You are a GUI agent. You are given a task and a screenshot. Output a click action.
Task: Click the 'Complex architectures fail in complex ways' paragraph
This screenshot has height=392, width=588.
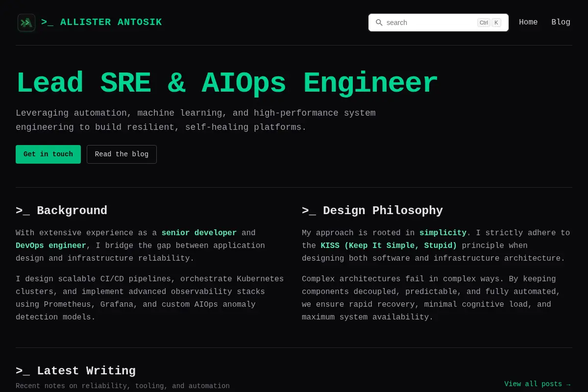coord(431,298)
